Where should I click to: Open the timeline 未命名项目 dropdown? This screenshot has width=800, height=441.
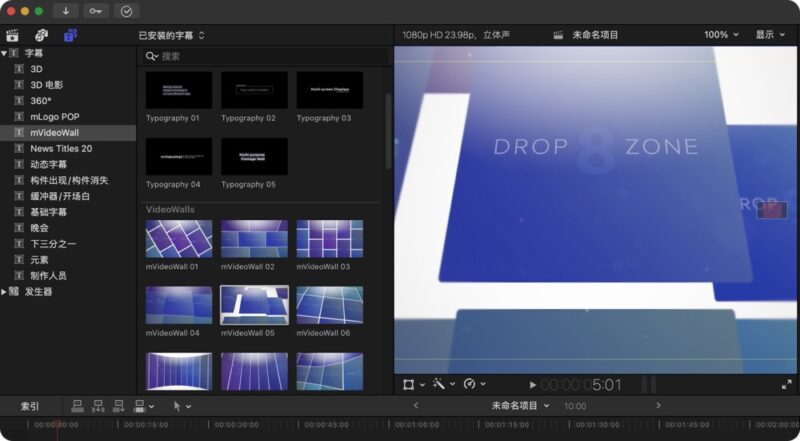coord(520,406)
